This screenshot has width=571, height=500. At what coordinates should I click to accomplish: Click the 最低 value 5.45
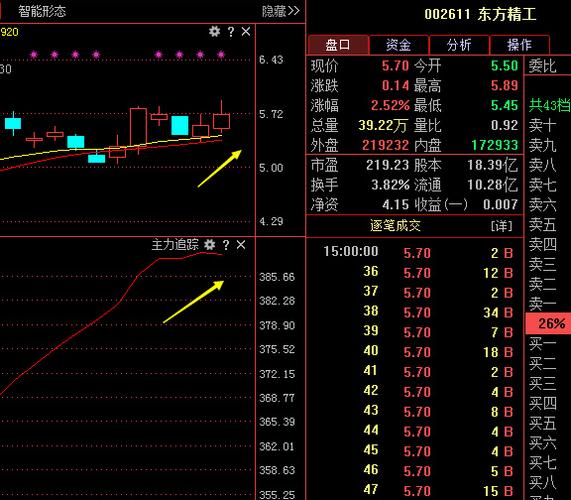pos(504,106)
